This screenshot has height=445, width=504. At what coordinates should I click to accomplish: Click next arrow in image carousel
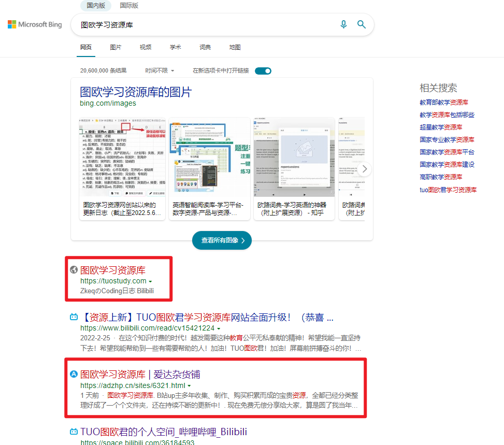click(364, 169)
